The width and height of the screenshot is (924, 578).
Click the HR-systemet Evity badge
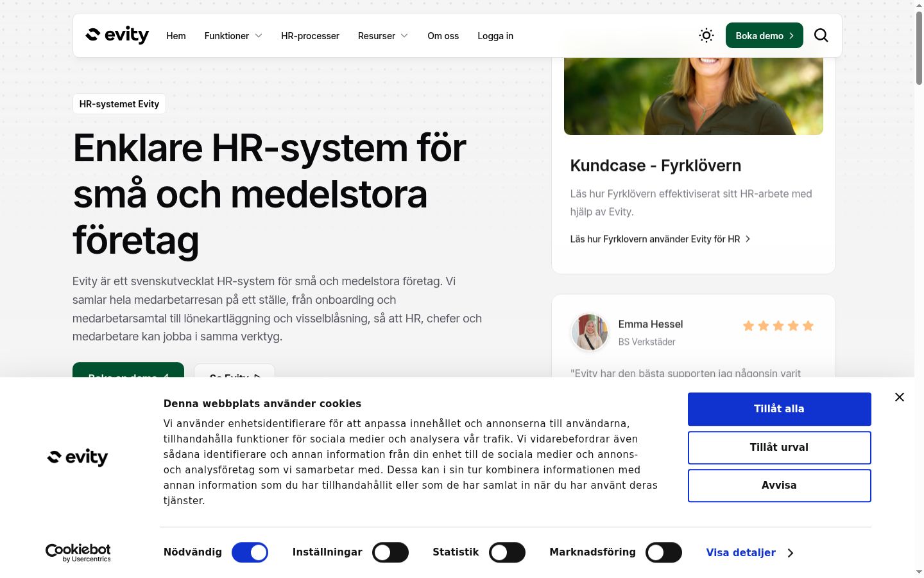tap(119, 104)
